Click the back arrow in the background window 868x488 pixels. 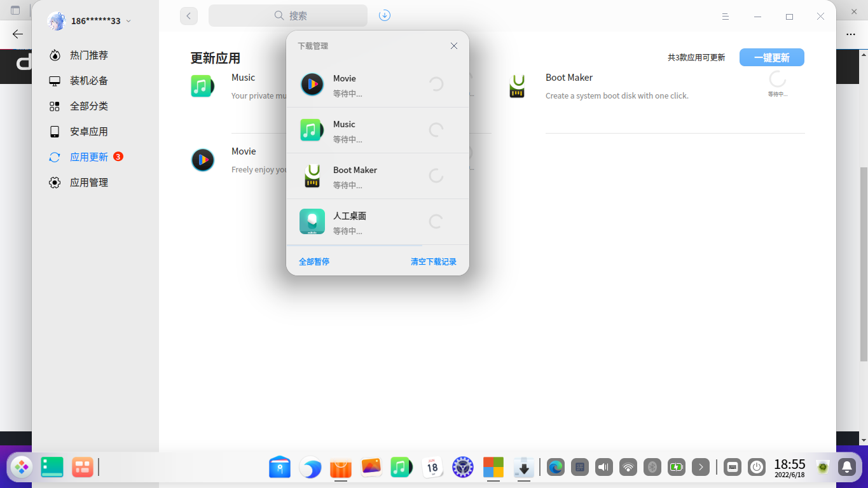(18, 34)
